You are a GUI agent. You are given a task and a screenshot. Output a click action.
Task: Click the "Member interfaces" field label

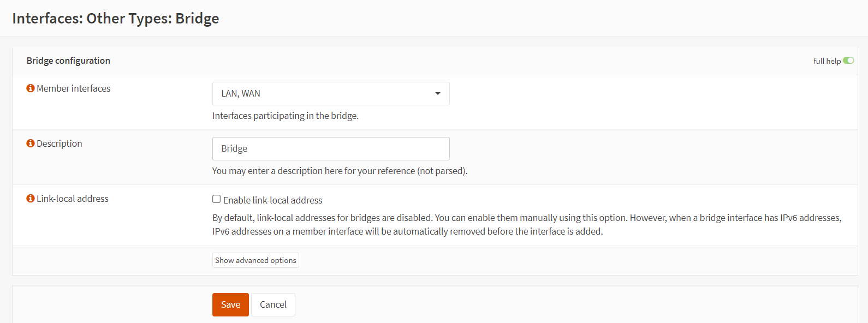coord(73,88)
